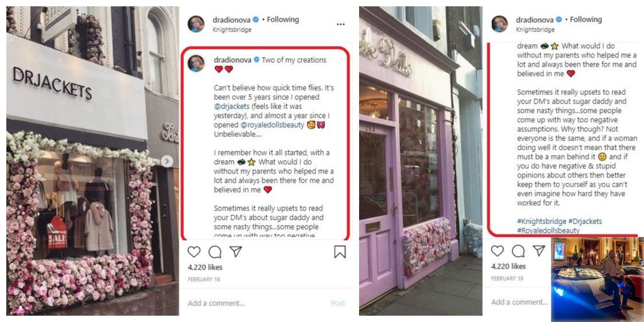Open right post comment bubble icon

518,251
